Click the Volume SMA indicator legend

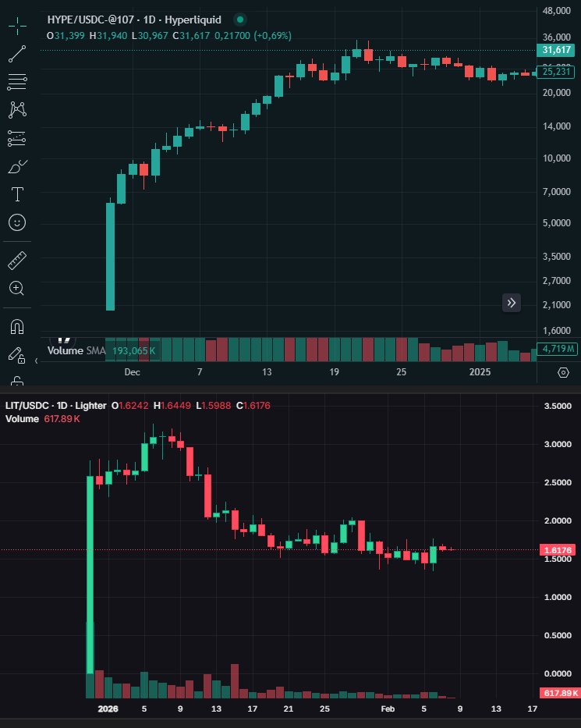[x=101, y=351]
